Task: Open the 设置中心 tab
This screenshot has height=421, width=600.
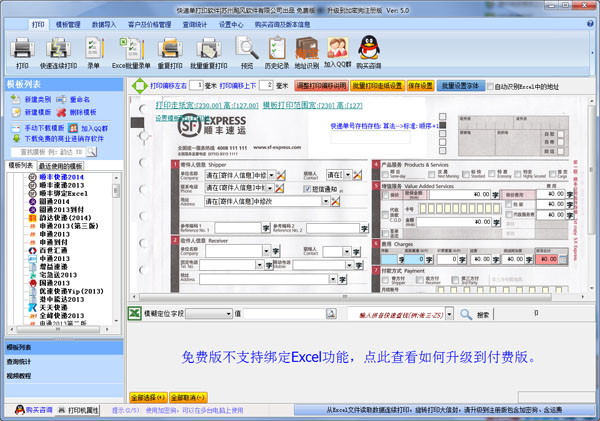Action: [231, 24]
